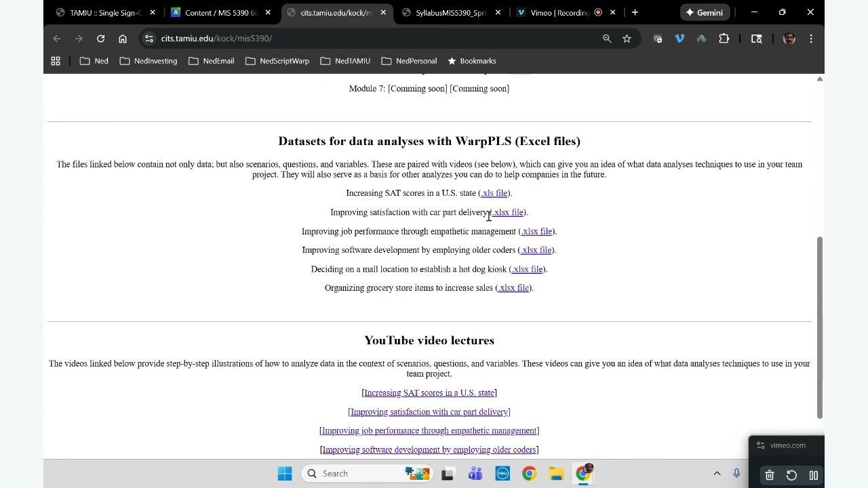The width and height of the screenshot is (868, 488).
Task: Open the Ned bookmarks folder
Action: click(x=94, y=61)
